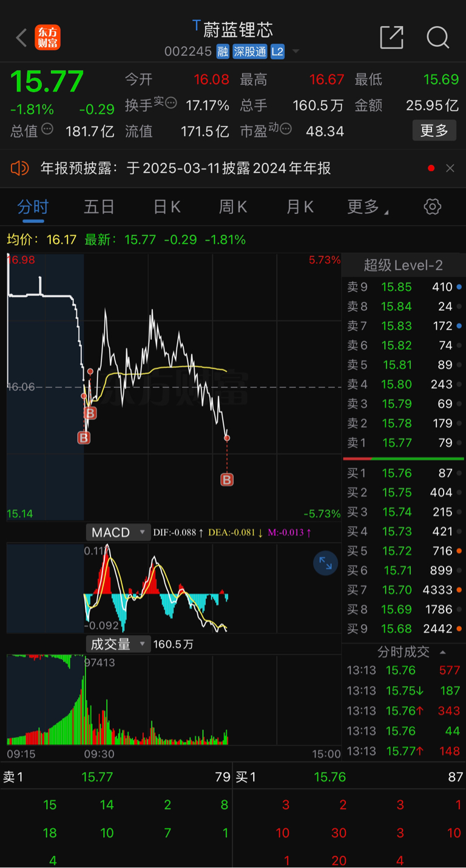Open chart settings gear icon
The height and width of the screenshot is (868, 466).
click(432, 207)
